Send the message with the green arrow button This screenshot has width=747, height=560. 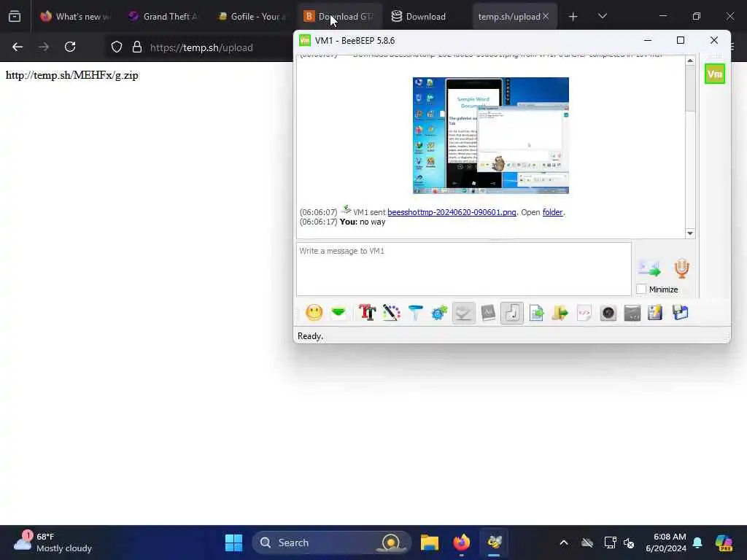click(649, 268)
